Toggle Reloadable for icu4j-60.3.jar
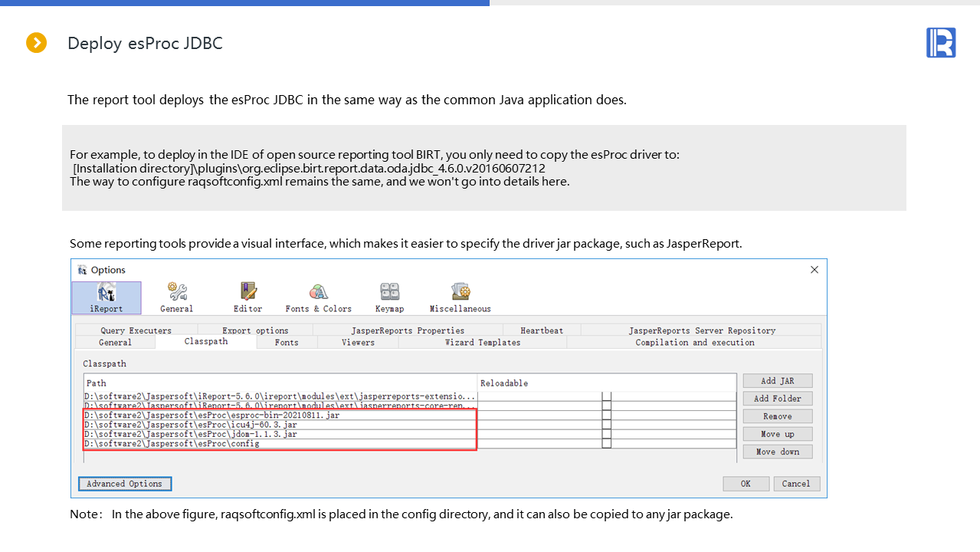Image resolution: width=980 pixels, height=552 pixels. (x=607, y=424)
